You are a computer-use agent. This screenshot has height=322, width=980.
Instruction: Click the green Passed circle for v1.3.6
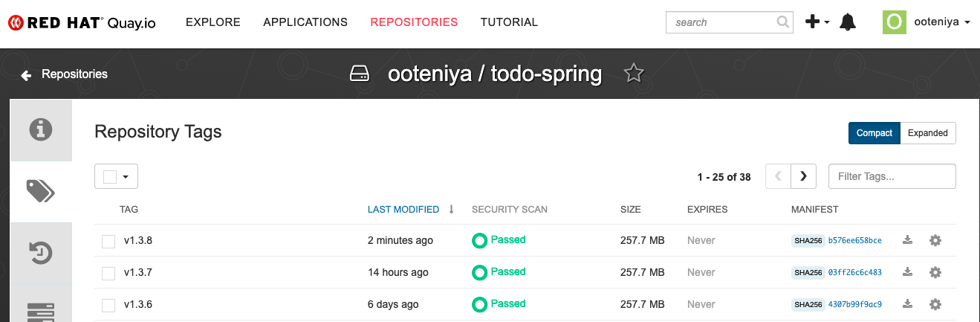[x=480, y=304]
